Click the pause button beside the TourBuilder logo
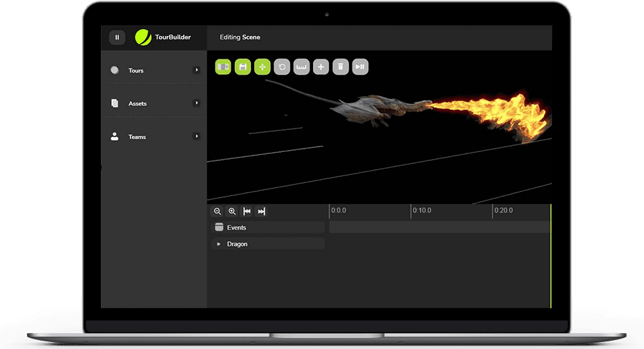The width and height of the screenshot is (644, 349). (117, 37)
